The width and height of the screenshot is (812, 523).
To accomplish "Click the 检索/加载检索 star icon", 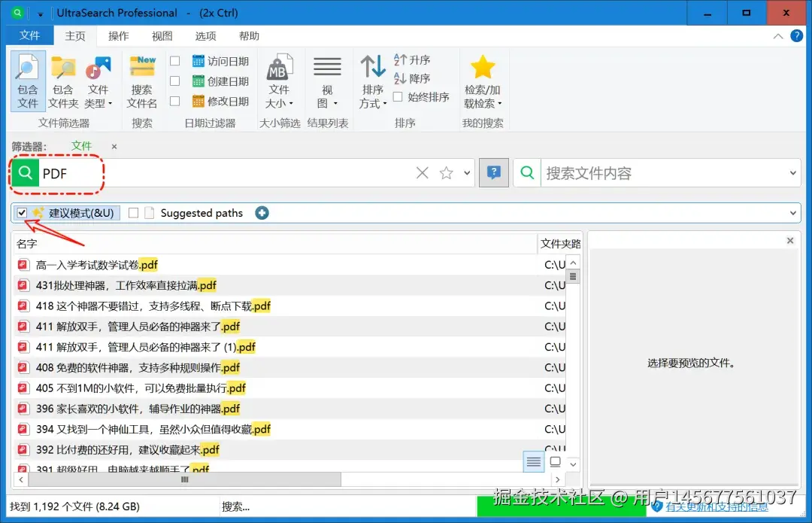I will (x=483, y=72).
